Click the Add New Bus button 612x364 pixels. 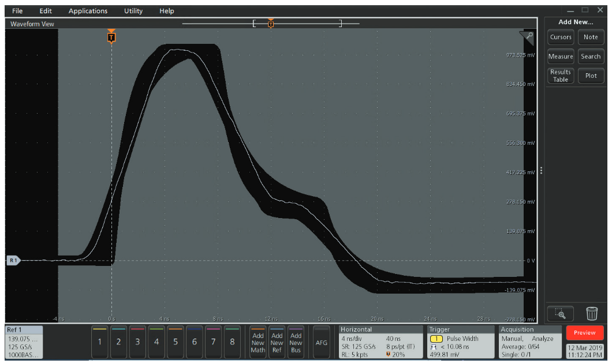coord(296,342)
